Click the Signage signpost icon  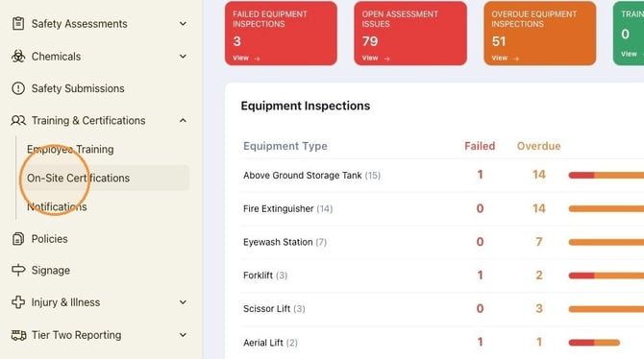tap(18, 270)
